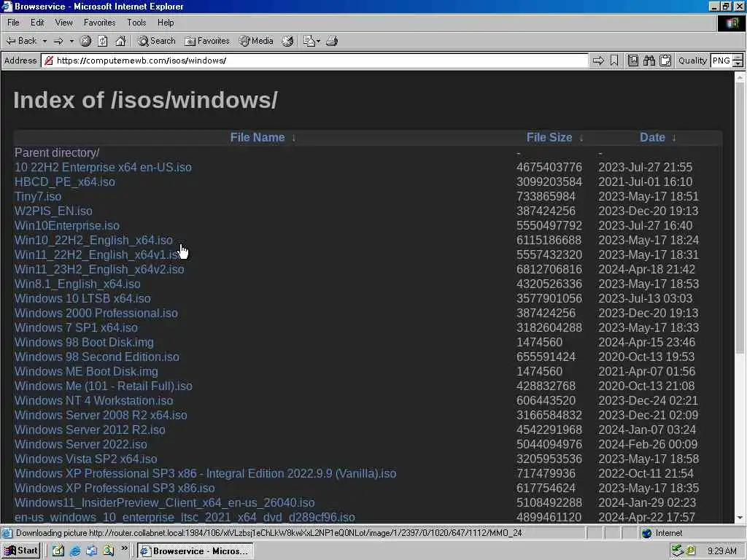Click the Browservice taskbar button

[196, 551]
